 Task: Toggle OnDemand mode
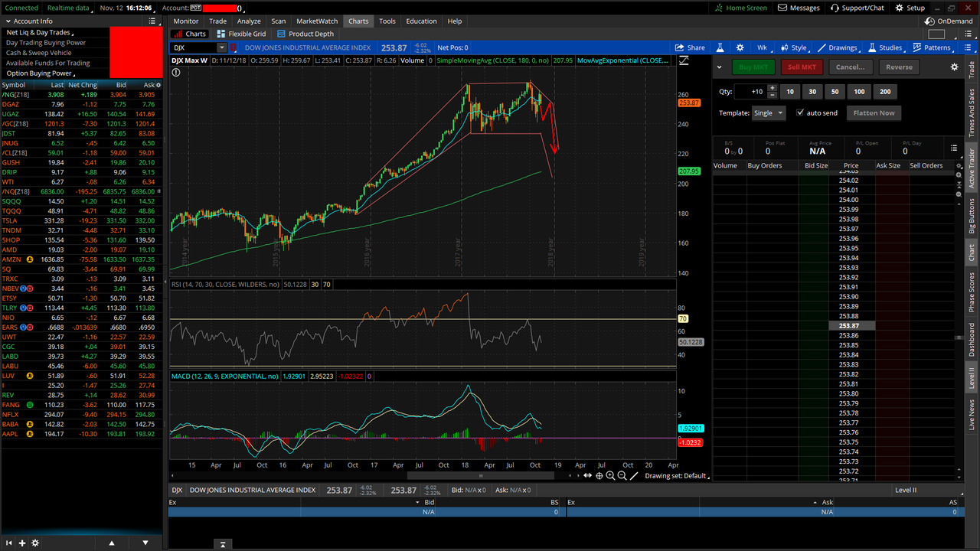(x=949, y=21)
